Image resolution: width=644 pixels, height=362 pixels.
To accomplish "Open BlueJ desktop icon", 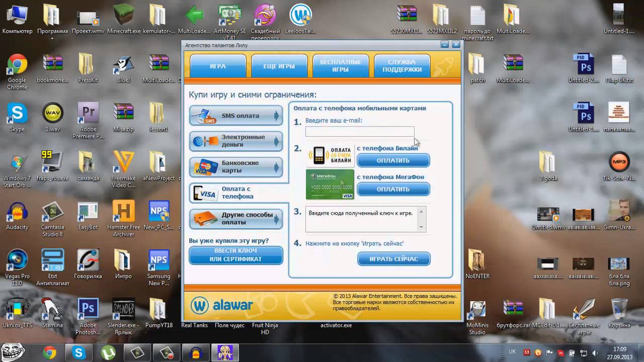I will click(123, 68).
